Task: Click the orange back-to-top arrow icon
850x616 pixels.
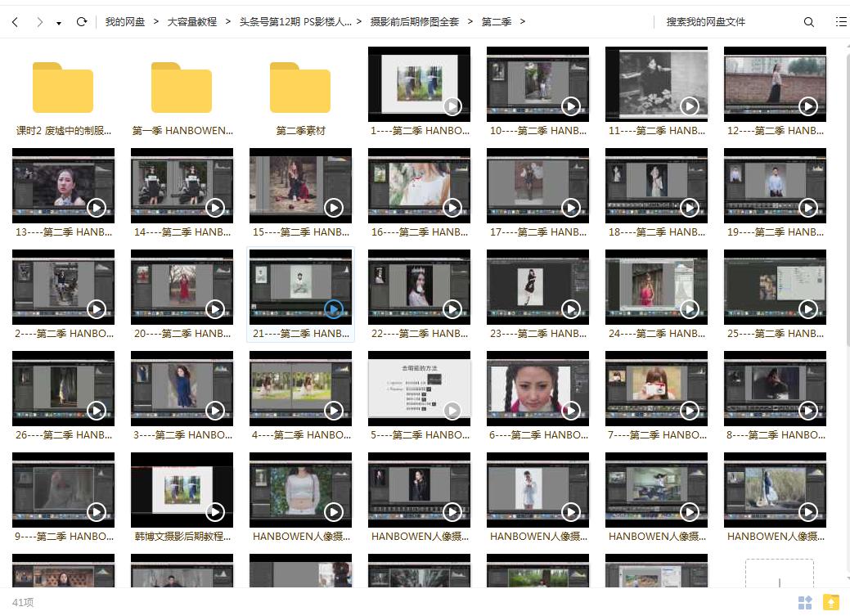Action: point(831,602)
